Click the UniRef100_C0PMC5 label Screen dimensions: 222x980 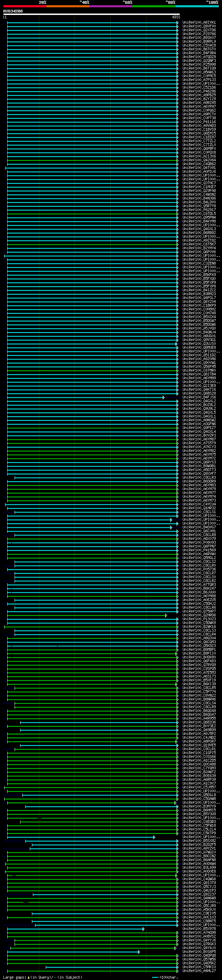pyautogui.click(x=199, y=76)
